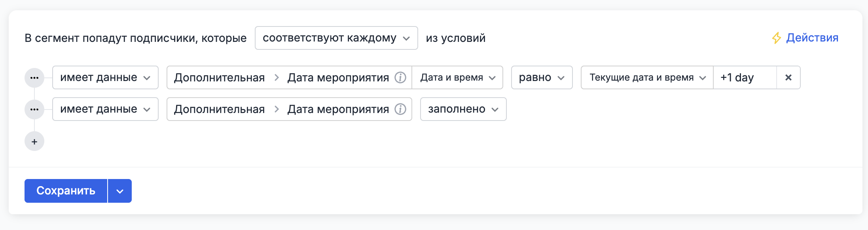Click the +1 day input field
This screenshot has width=868, height=230.
pyautogui.click(x=744, y=77)
